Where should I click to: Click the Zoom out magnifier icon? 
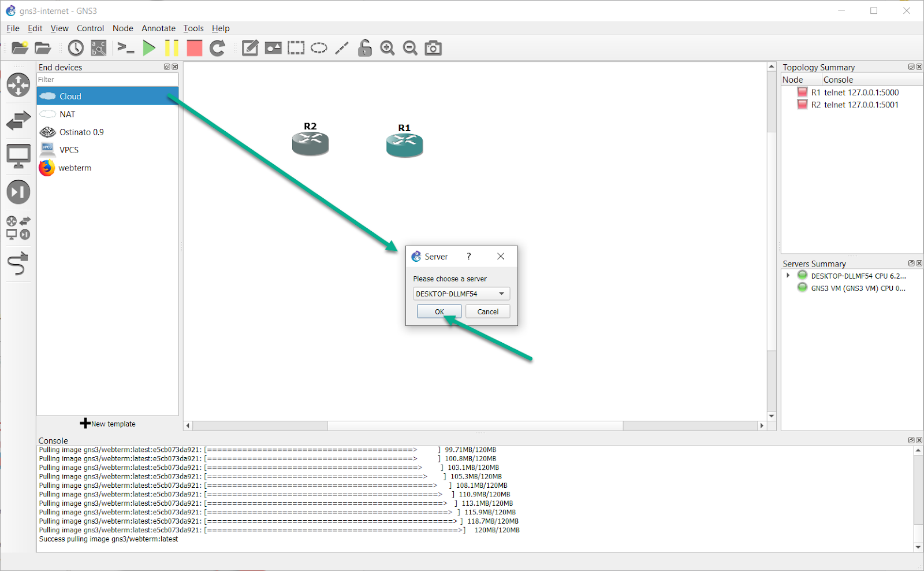coord(410,48)
